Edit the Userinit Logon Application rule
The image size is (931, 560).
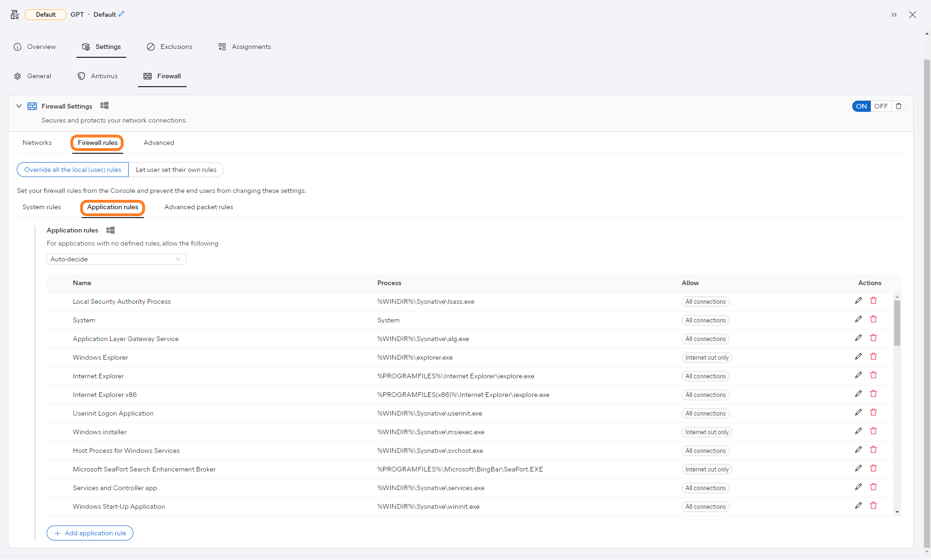(x=858, y=412)
